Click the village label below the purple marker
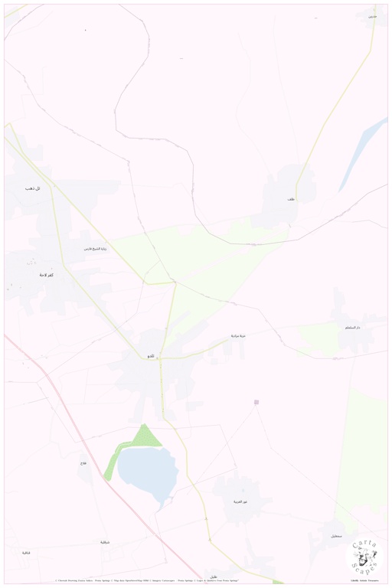This screenshot has width=392, height=588. 240,501
